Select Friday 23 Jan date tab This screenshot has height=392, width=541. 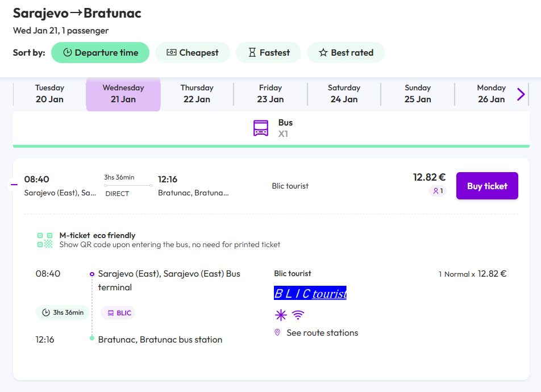coord(270,94)
